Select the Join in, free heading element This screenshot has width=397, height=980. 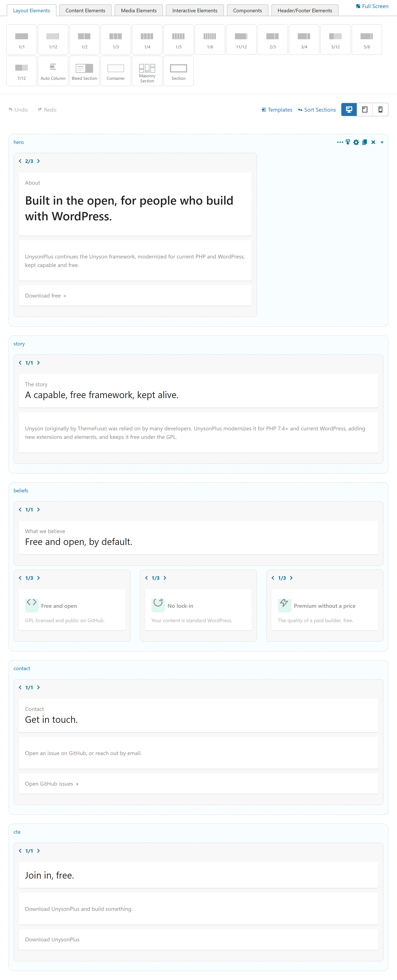pos(198,875)
